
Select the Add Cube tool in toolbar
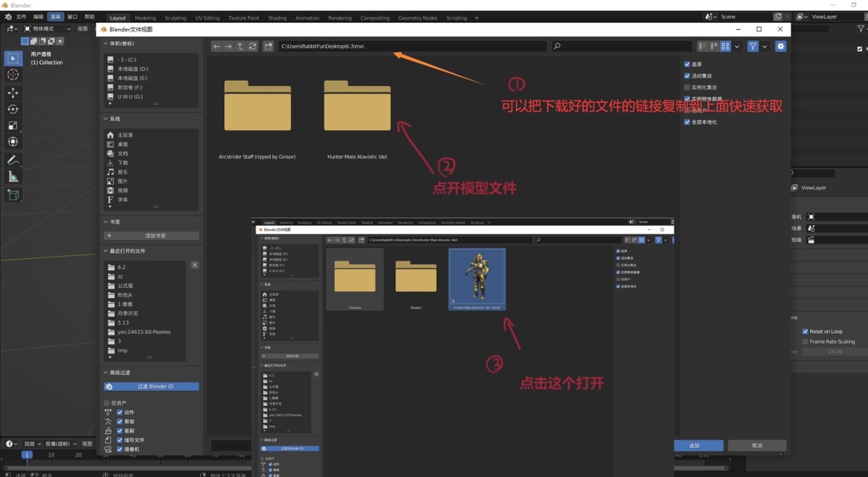[13, 195]
